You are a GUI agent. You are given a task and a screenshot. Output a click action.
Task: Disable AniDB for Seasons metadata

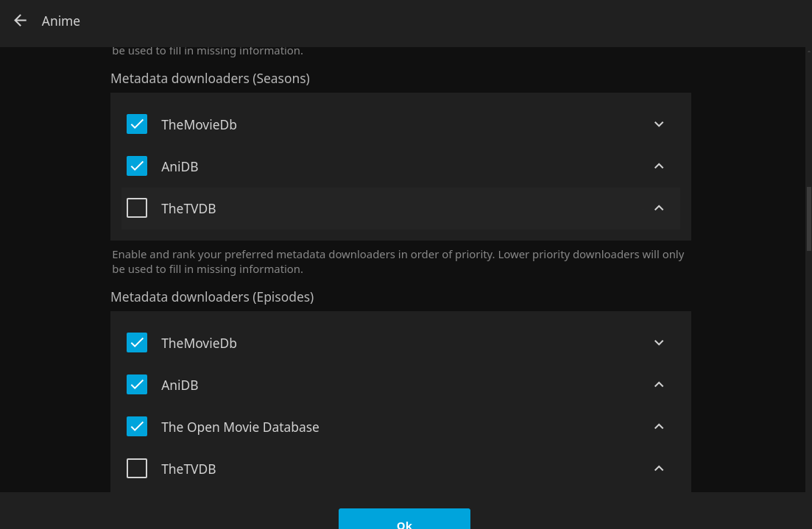click(x=137, y=166)
